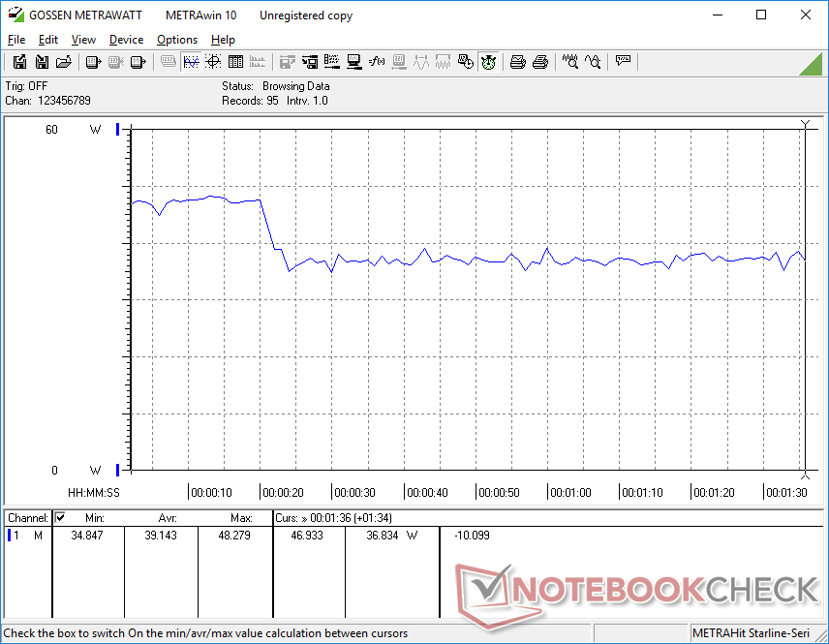
Task: Click the upper blue Y-axis scale marker
Action: click(118, 129)
